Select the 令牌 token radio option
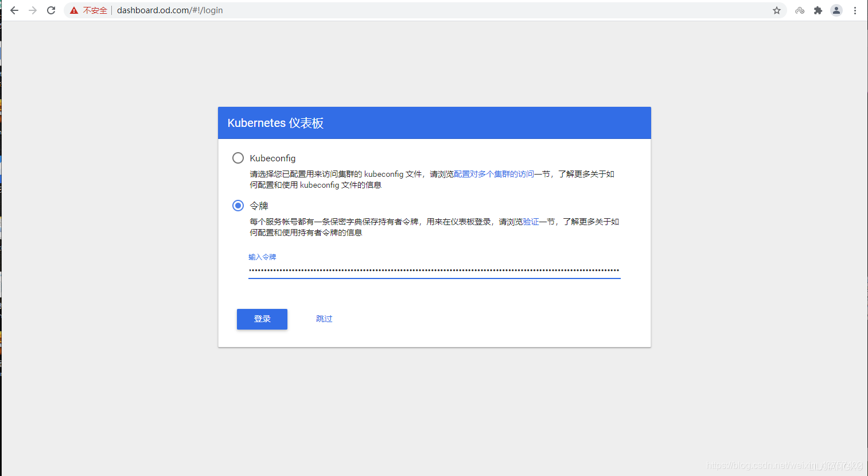 [238, 206]
